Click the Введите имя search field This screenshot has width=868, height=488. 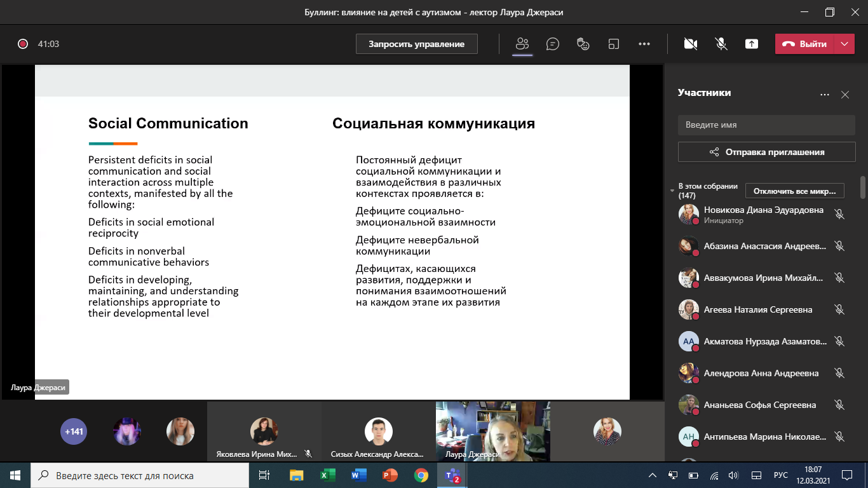(766, 125)
